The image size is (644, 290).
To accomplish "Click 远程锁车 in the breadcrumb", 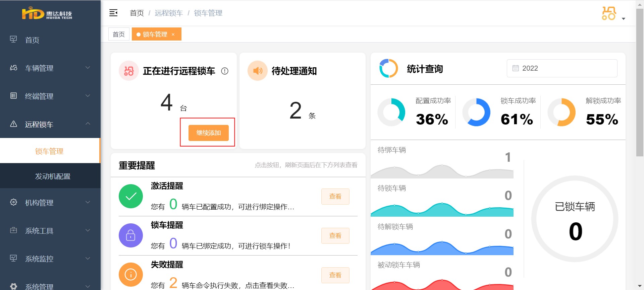I will pos(169,13).
